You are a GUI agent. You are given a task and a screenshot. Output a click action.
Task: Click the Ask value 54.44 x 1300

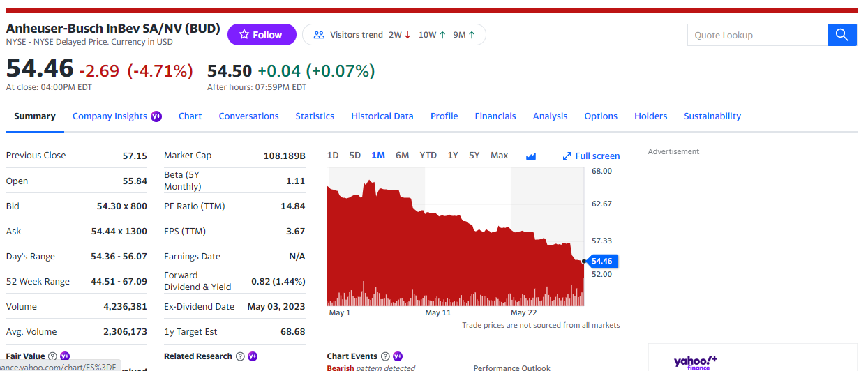119,232
